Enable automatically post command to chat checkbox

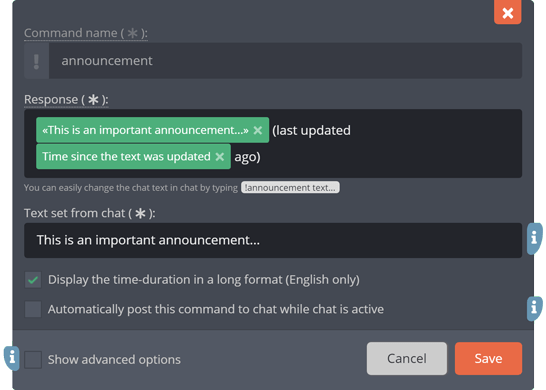pyautogui.click(x=33, y=309)
